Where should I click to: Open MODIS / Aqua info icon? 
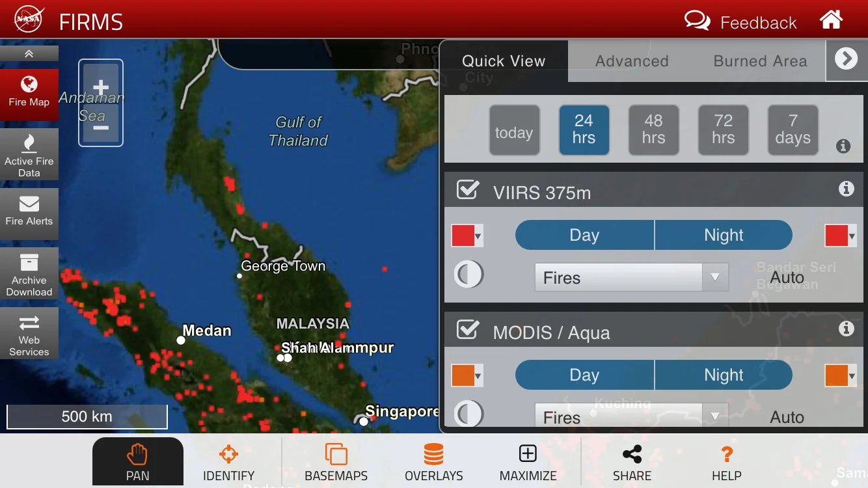point(846,329)
